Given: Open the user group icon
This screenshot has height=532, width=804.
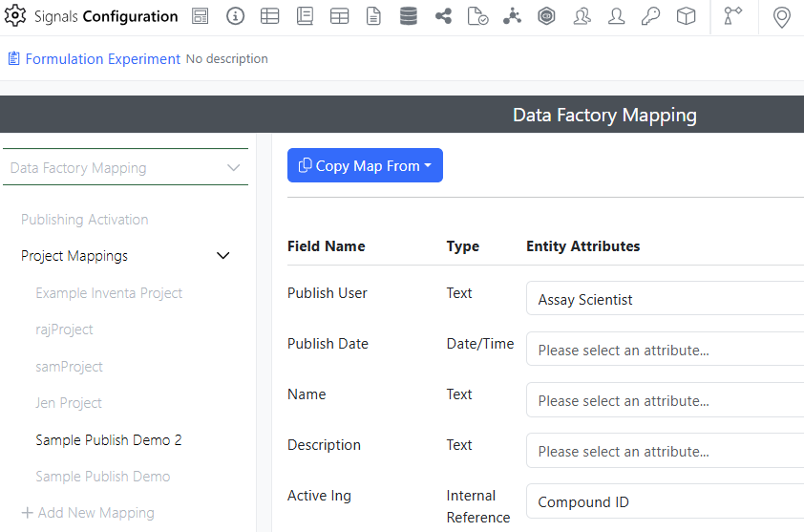Looking at the screenshot, I should (x=582, y=16).
